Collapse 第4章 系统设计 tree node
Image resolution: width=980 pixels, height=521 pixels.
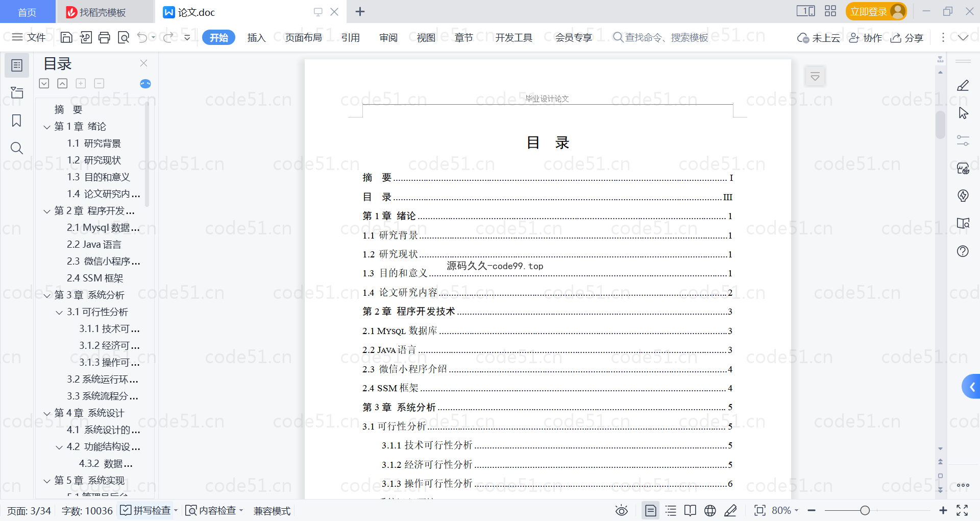(x=47, y=413)
